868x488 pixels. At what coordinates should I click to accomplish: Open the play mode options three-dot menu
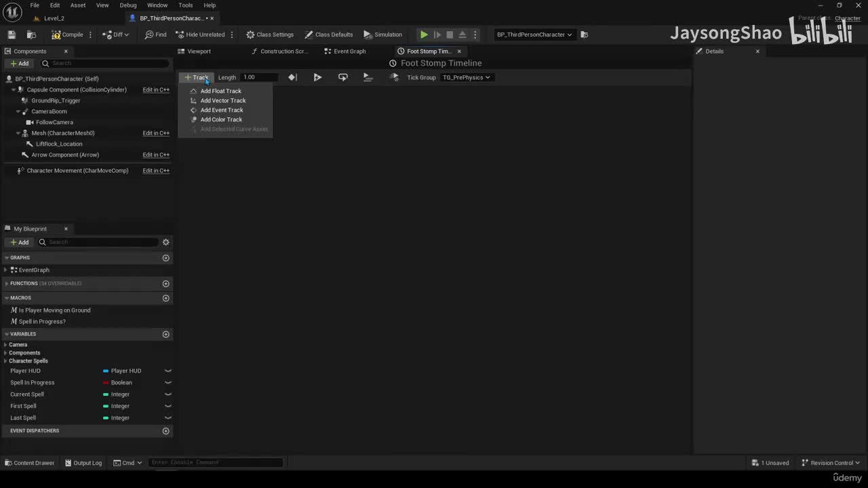(475, 35)
